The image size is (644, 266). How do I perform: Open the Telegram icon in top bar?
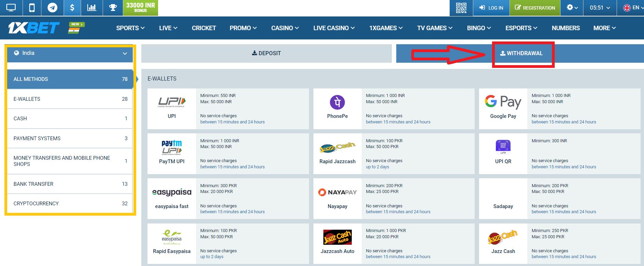pyautogui.click(x=52, y=8)
